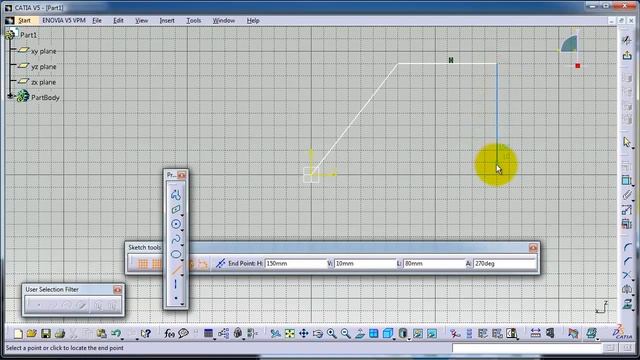The image size is (640, 360).
Task: Click the Paste clipboard icon
Action: [101, 333]
